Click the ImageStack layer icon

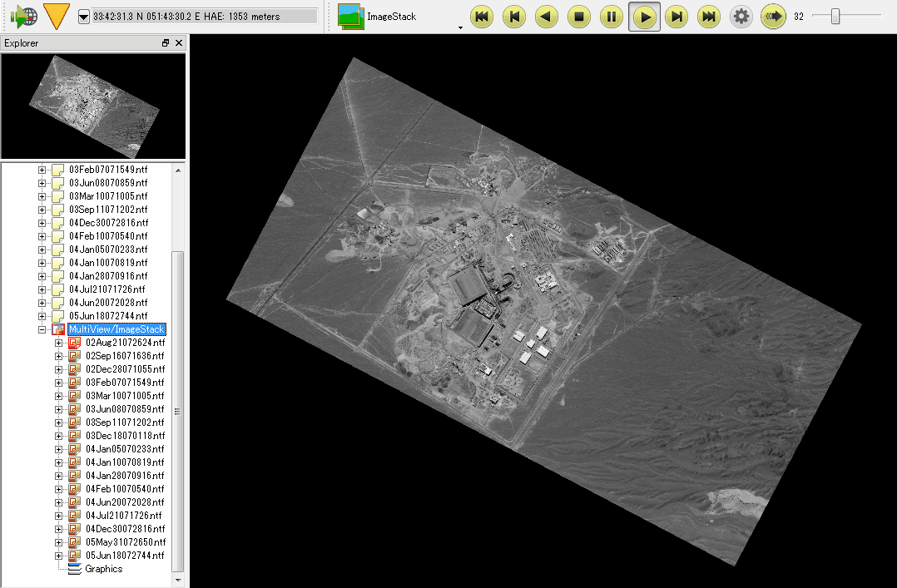(x=350, y=16)
